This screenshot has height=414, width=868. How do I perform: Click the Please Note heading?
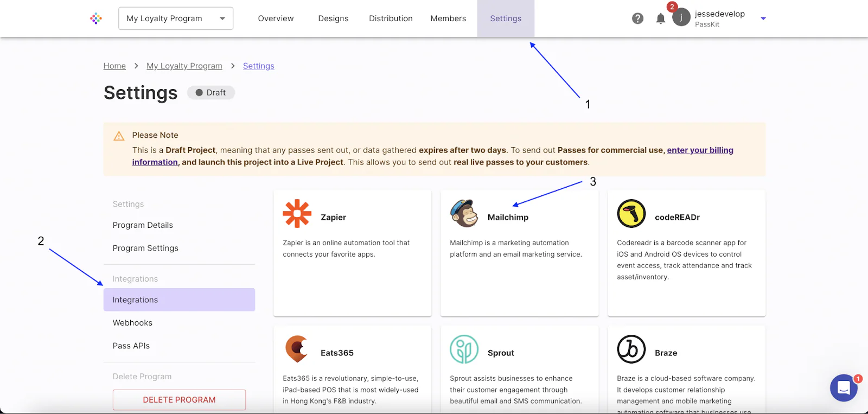(155, 135)
